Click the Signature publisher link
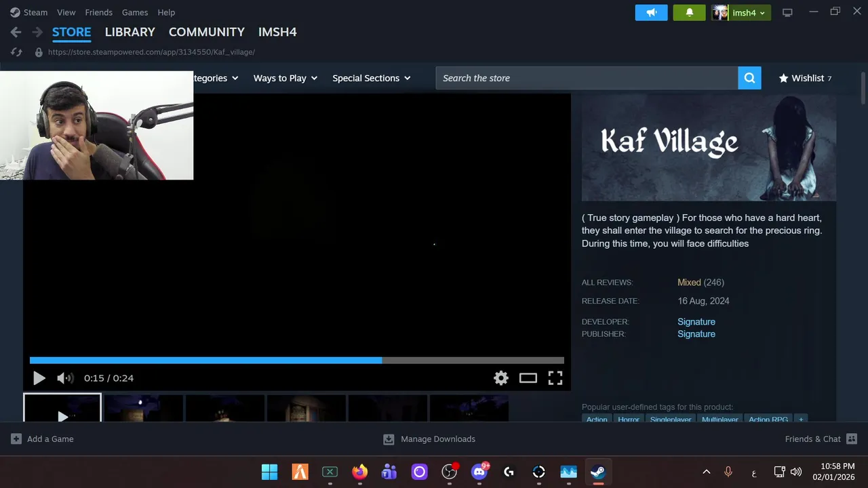 (x=696, y=334)
